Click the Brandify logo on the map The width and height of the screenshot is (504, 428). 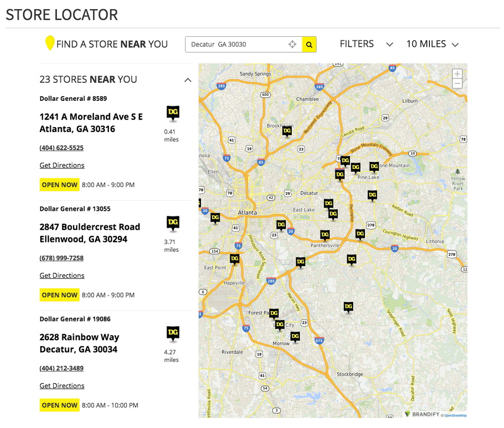tap(422, 414)
